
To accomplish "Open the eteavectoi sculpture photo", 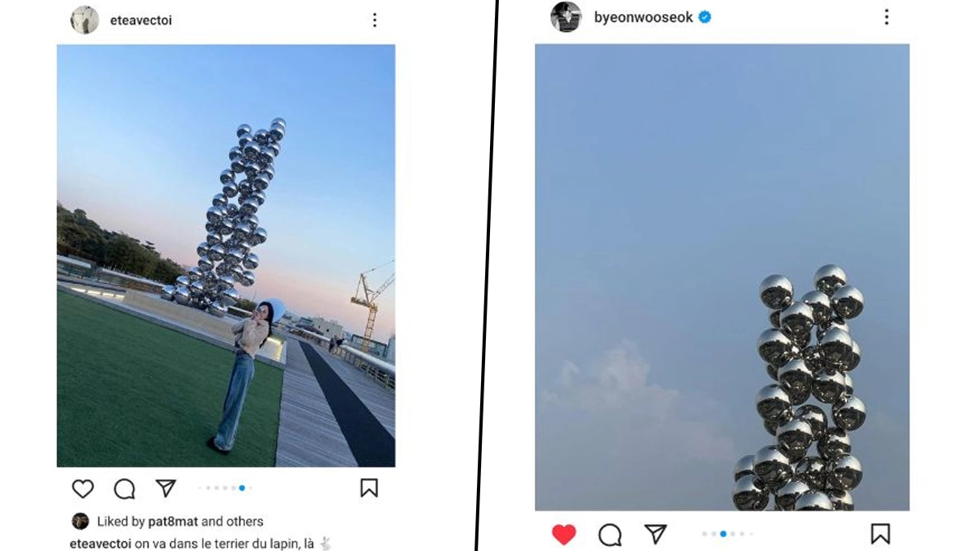I will [x=225, y=256].
